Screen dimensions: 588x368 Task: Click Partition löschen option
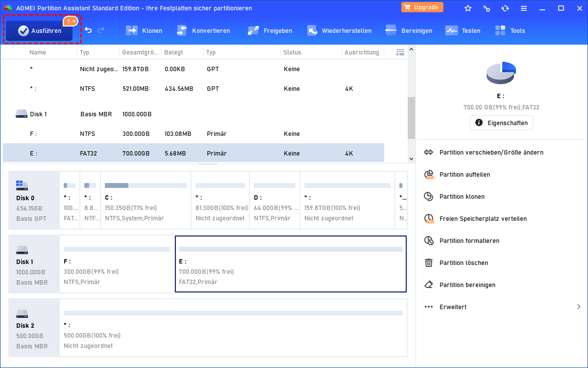pyautogui.click(x=464, y=263)
